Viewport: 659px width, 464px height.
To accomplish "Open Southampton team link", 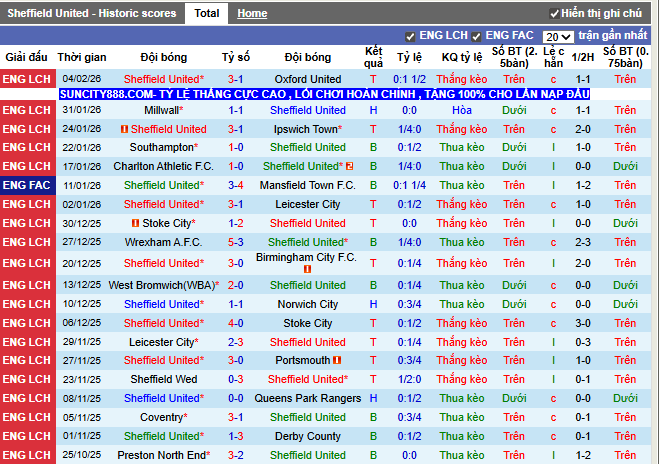I will [162, 148].
